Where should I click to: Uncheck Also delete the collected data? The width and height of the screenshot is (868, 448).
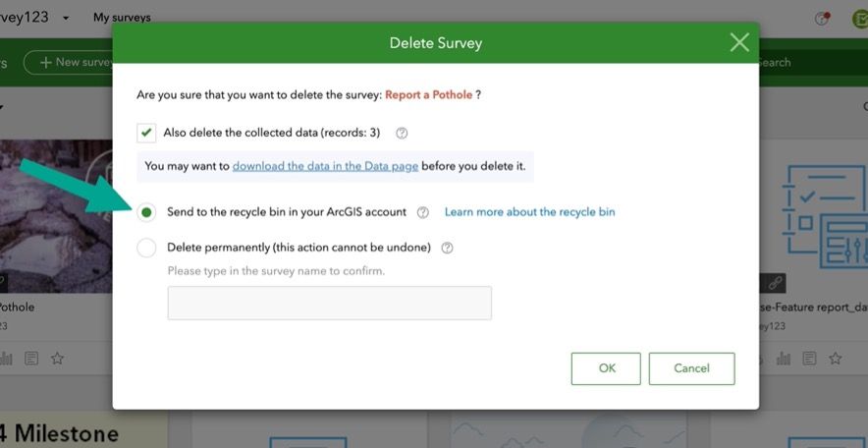tap(146, 133)
